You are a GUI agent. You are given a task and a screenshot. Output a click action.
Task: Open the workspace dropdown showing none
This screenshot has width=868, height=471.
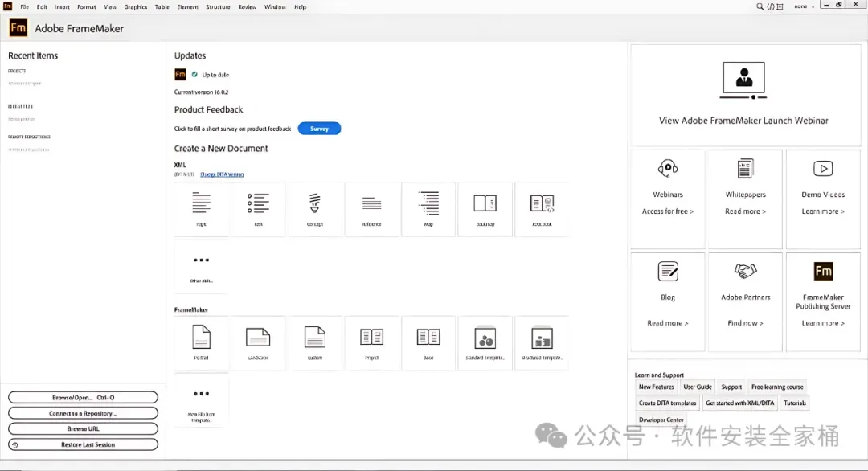coord(804,6)
